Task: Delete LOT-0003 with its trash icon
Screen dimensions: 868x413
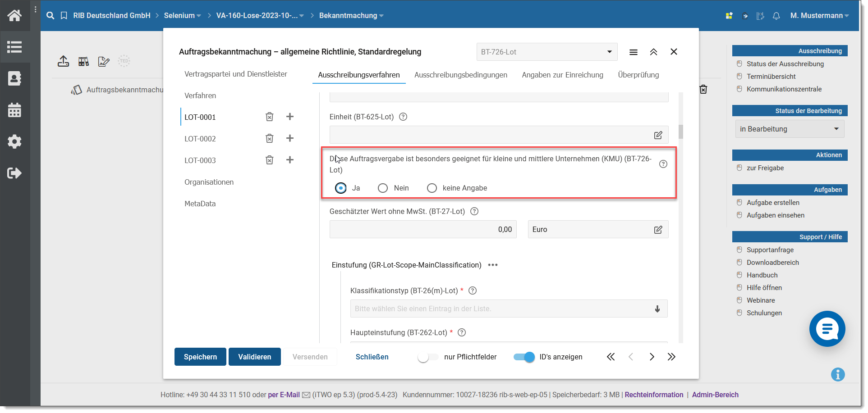Action: pyautogui.click(x=269, y=160)
